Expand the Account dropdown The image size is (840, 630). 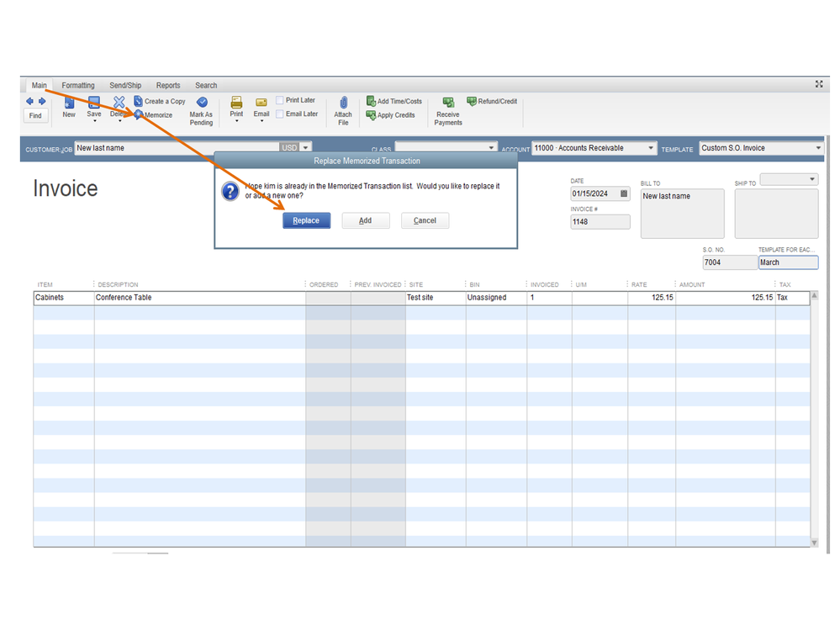650,148
